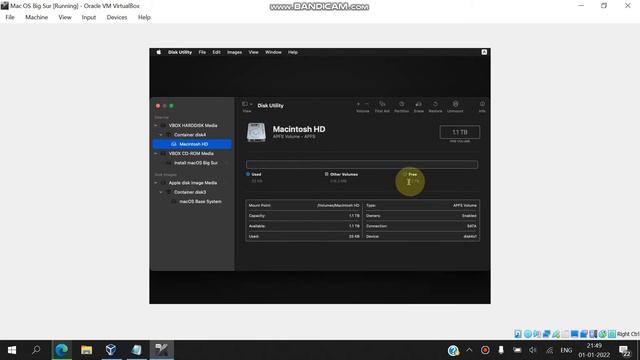The height and width of the screenshot is (360, 640).
Task: Select Macintosh HD in the sidebar
Action: coord(192,144)
